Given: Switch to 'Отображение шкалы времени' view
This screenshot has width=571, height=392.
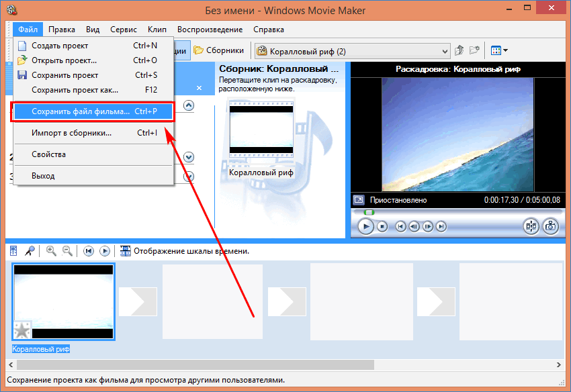Looking at the screenshot, I should pos(185,251).
